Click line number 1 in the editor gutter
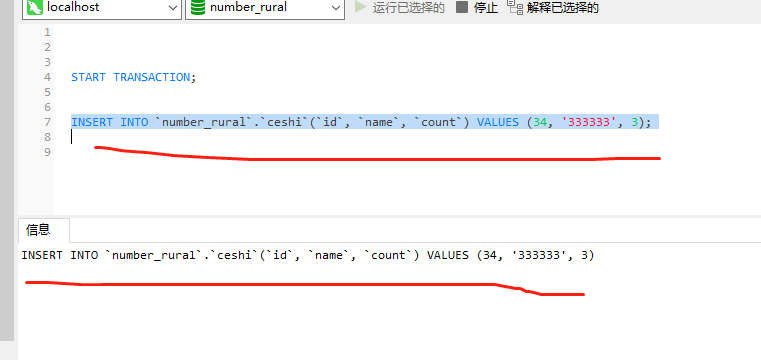Image resolution: width=761 pixels, height=360 pixels. (x=47, y=33)
